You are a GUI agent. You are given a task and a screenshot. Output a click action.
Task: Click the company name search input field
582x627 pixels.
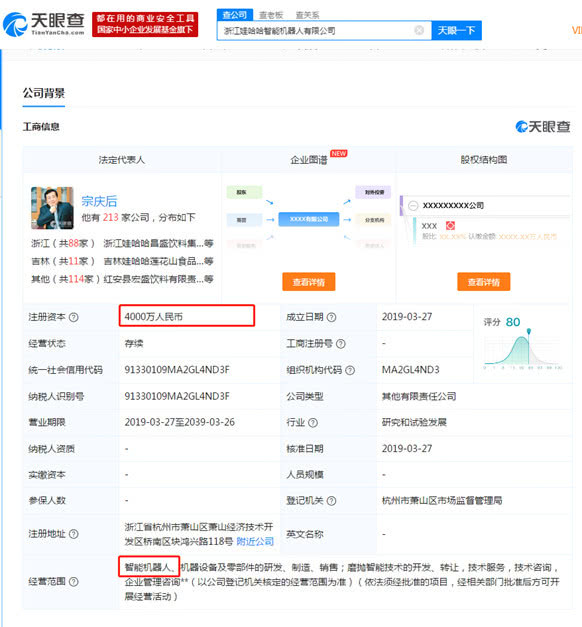pyautogui.click(x=316, y=30)
